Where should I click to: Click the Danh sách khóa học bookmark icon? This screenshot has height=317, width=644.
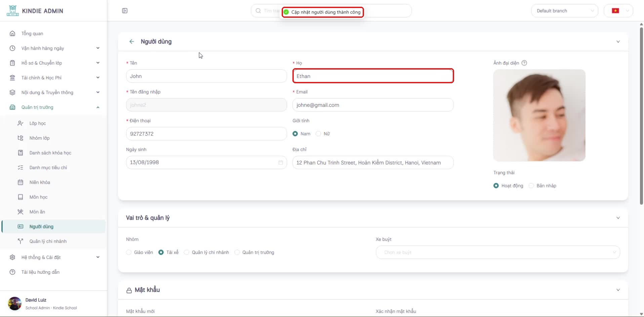pos(21,153)
